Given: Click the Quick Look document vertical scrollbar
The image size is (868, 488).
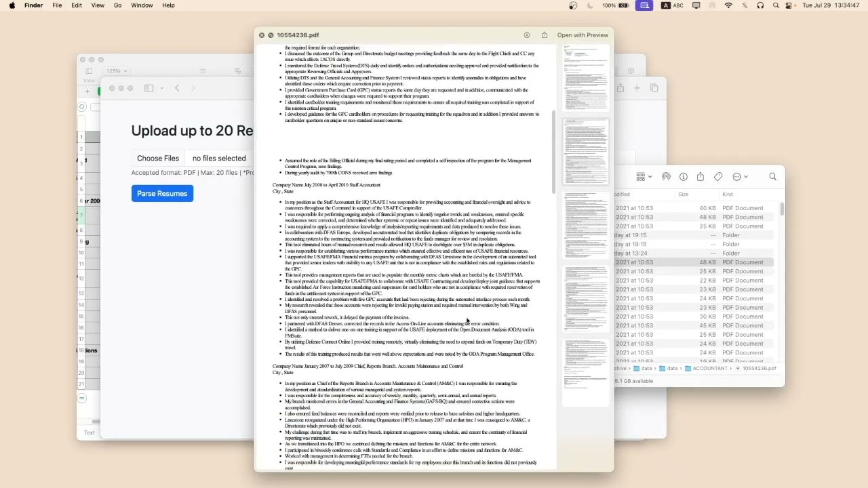Looking at the screenshot, I should [x=553, y=152].
